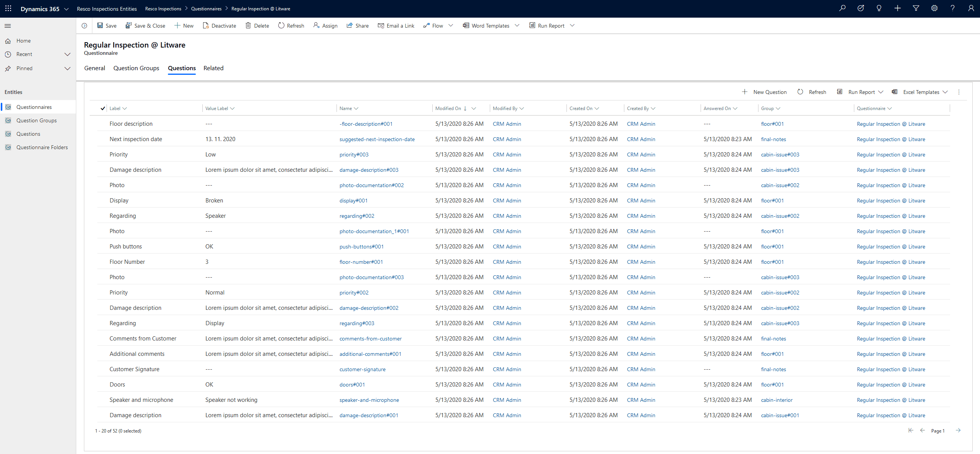
Task: Expand the Recent section chevron
Action: coord(67,54)
